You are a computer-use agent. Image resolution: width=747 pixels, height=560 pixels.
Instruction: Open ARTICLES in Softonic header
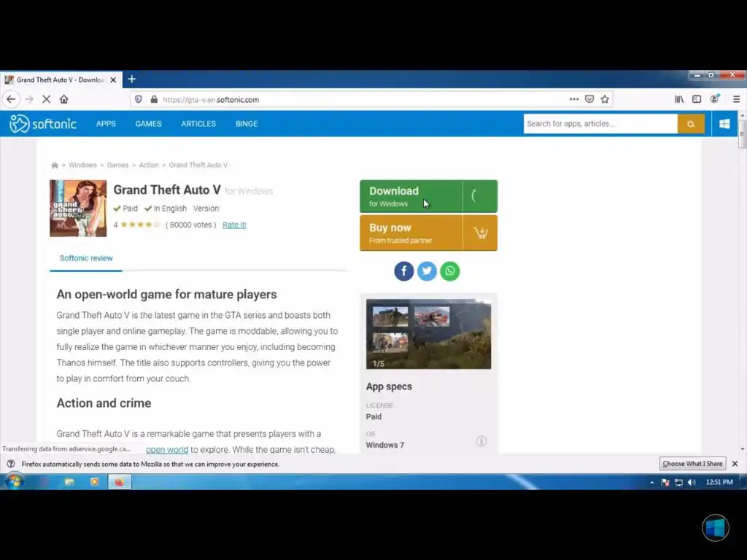click(198, 124)
